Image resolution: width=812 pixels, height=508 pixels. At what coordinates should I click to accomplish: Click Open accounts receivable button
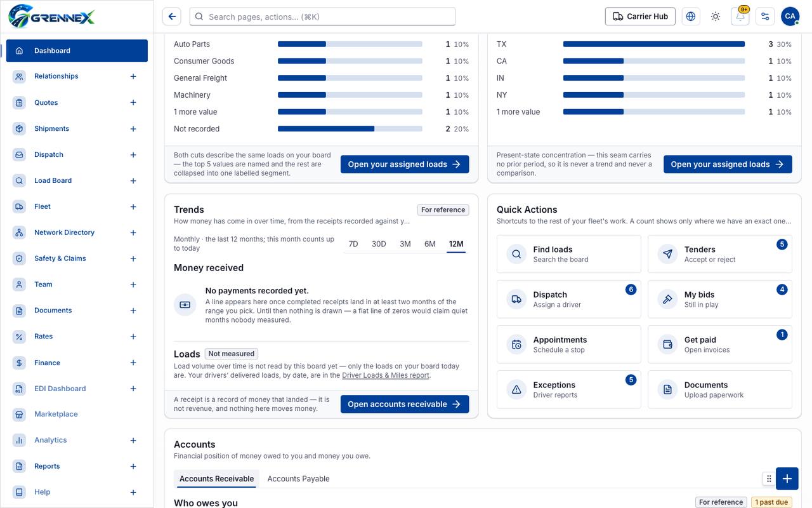tap(405, 404)
